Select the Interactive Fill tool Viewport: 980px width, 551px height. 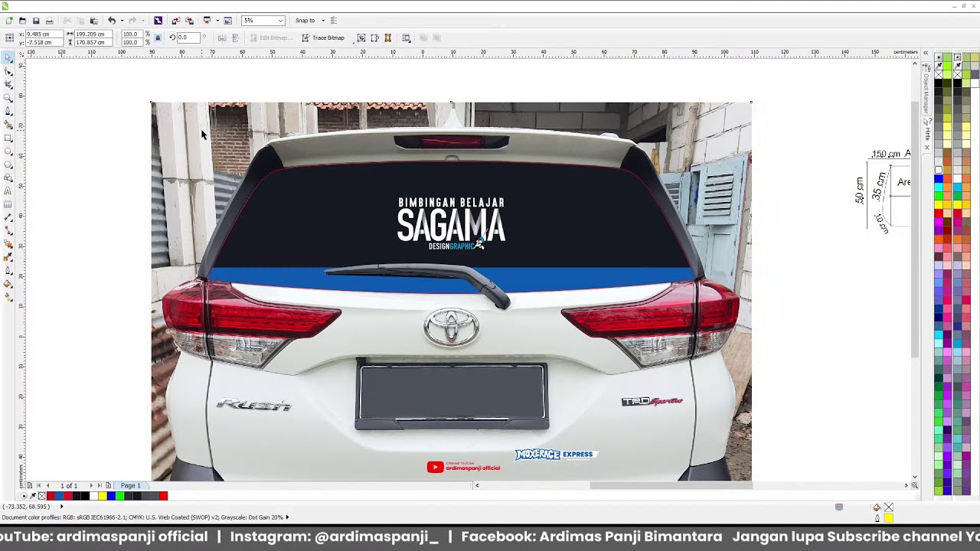point(8,284)
